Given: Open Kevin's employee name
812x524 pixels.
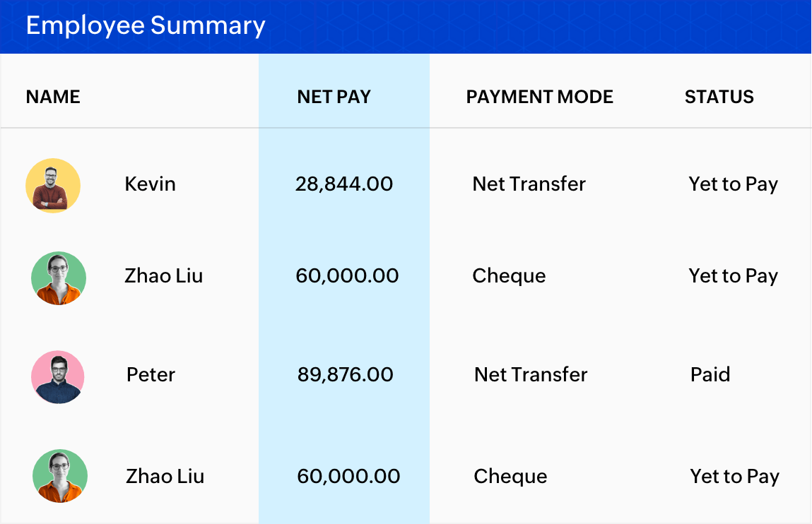Looking at the screenshot, I should point(150,184).
